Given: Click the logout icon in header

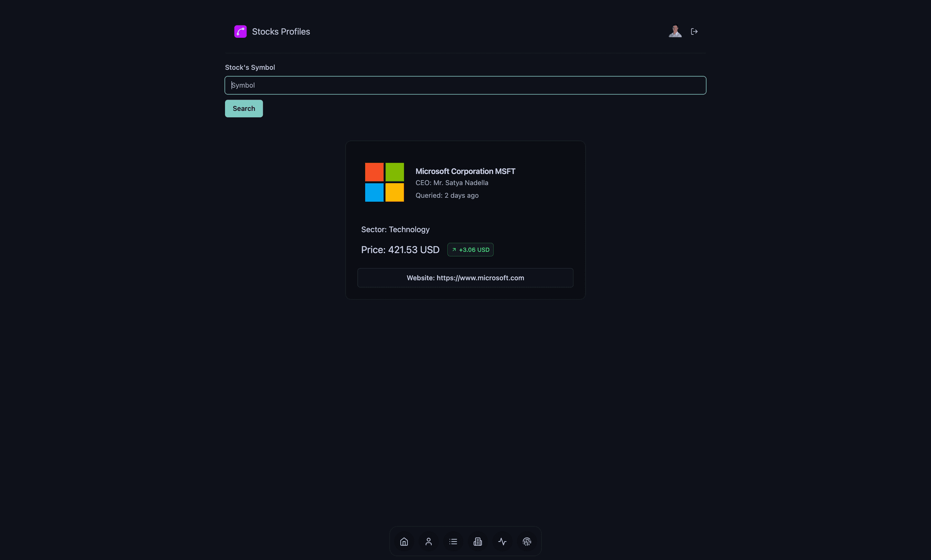Looking at the screenshot, I should click(694, 31).
